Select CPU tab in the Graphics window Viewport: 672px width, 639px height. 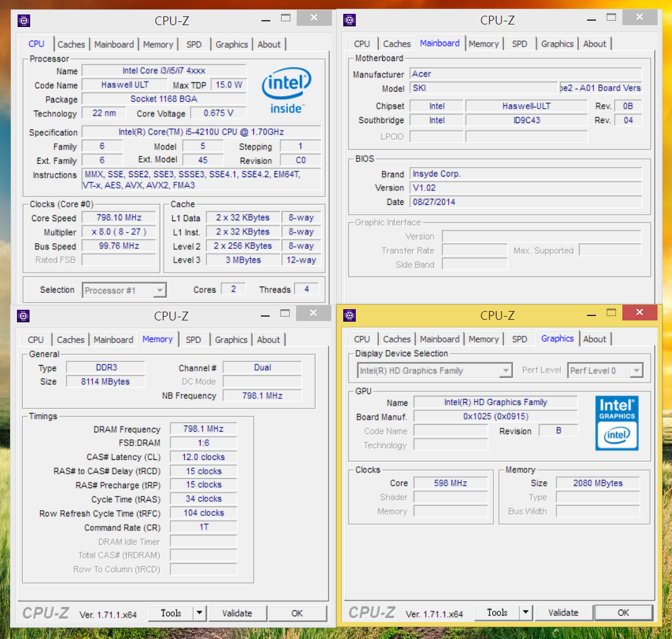(x=361, y=339)
